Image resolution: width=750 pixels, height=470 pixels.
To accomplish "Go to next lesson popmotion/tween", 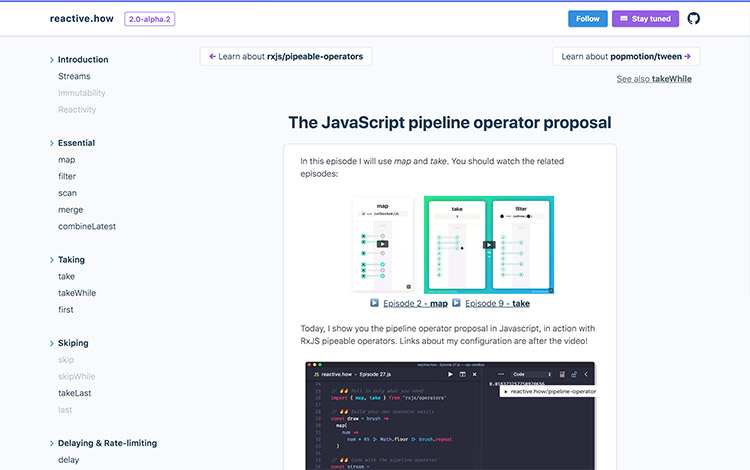I will 626,56.
